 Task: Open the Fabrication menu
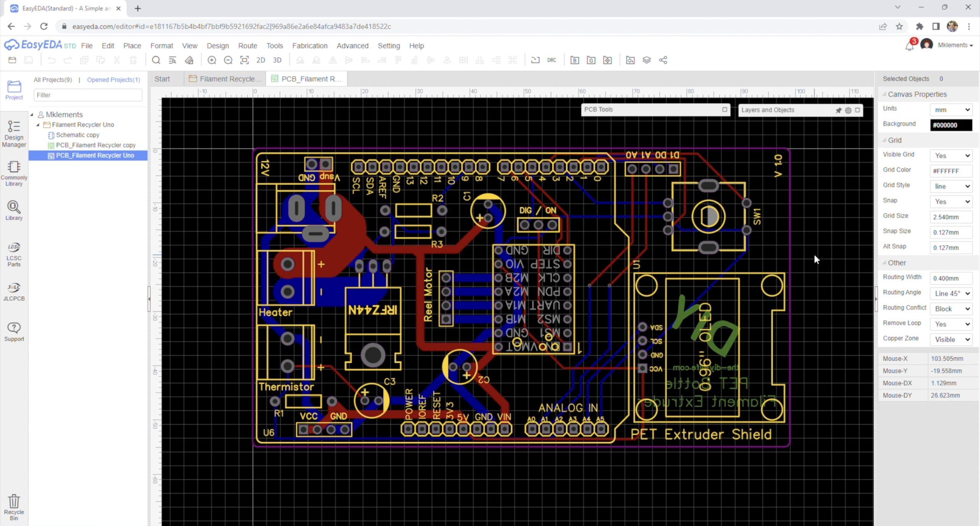point(310,46)
